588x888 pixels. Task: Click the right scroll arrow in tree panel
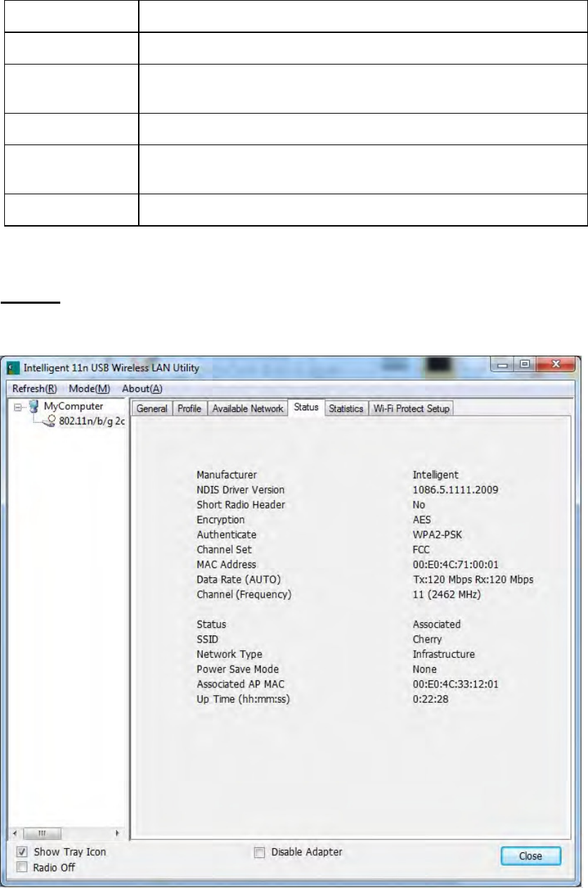[x=117, y=835]
